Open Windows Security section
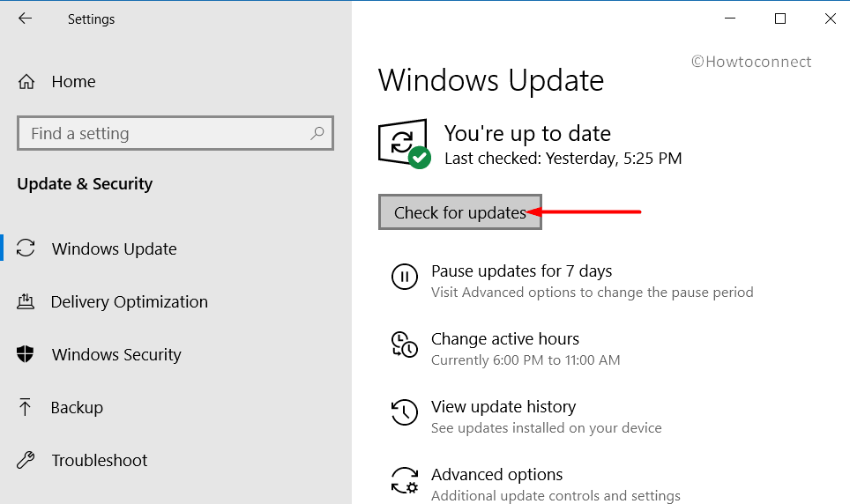The width and height of the screenshot is (850, 504). click(116, 354)
